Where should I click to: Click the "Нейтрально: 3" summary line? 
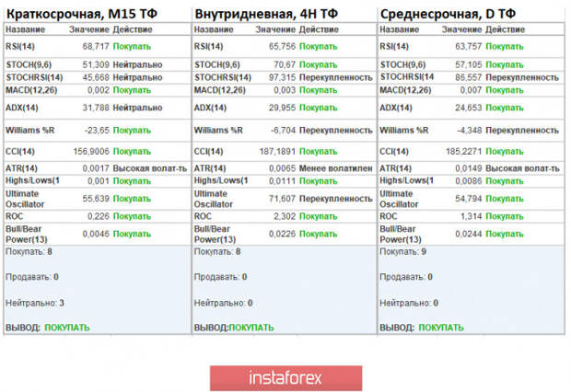pyautogui.click(x=35, y=303)
